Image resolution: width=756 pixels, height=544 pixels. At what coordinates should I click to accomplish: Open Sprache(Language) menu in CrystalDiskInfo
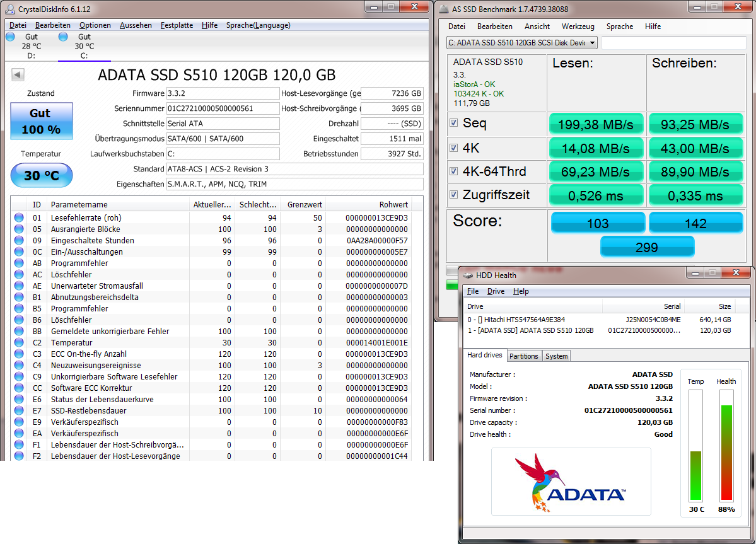259,25
